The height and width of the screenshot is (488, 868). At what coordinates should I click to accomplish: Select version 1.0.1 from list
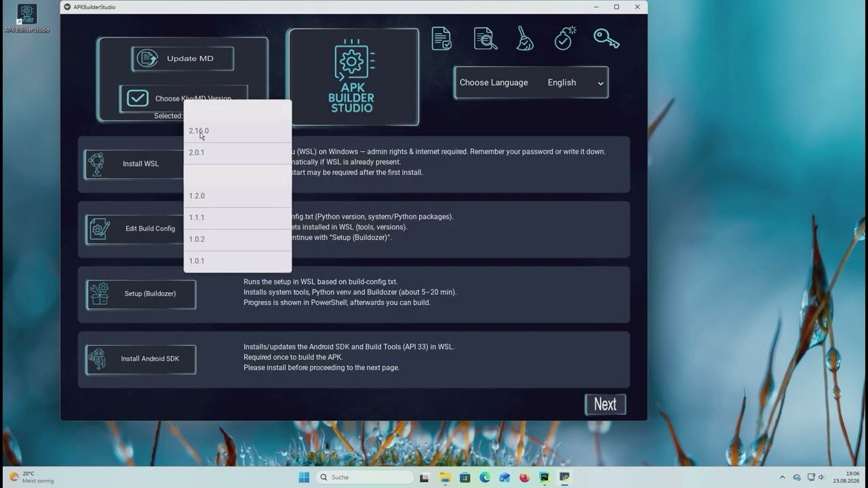pos(237,262)
